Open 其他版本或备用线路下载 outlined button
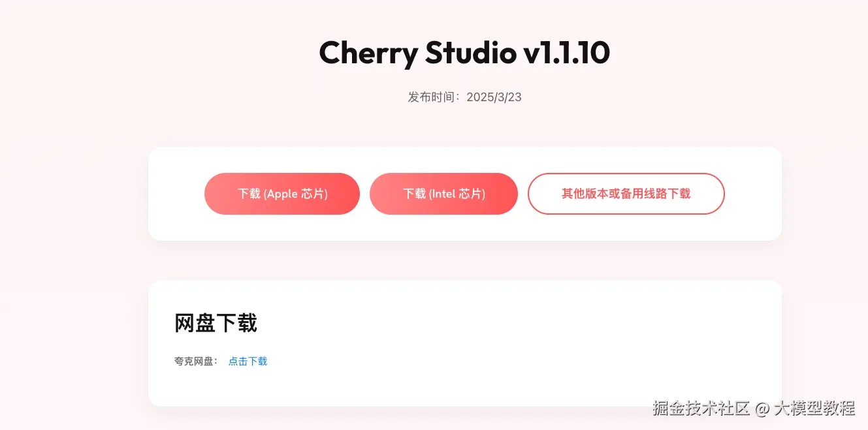 pyautogui.click(x=626, y=194)
